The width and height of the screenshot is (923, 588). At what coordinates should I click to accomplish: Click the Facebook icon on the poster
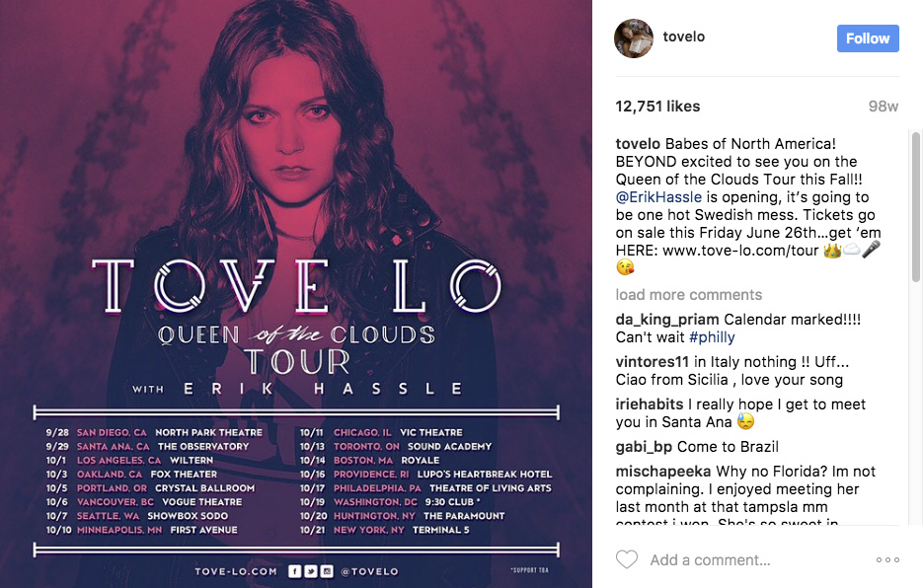click(x=294, y=571)
